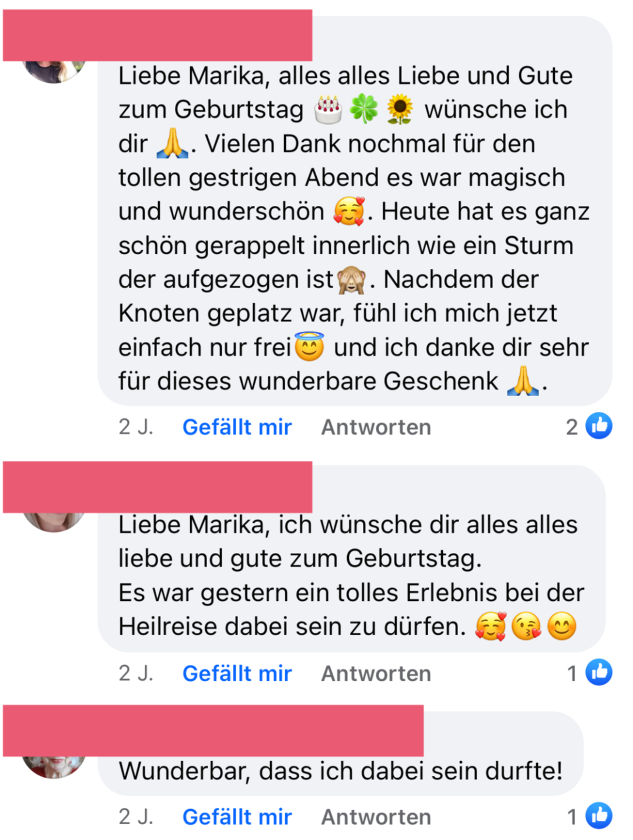The image size is (633, 840).
Task: Click the see-no-evil monkey emoji
Action: point(352,279)
